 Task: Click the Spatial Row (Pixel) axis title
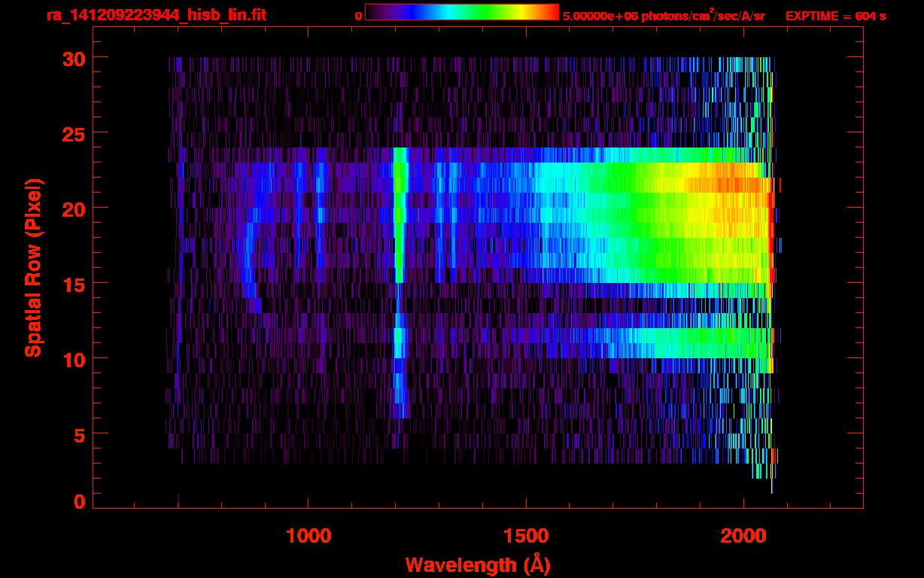tap(32, 268)
